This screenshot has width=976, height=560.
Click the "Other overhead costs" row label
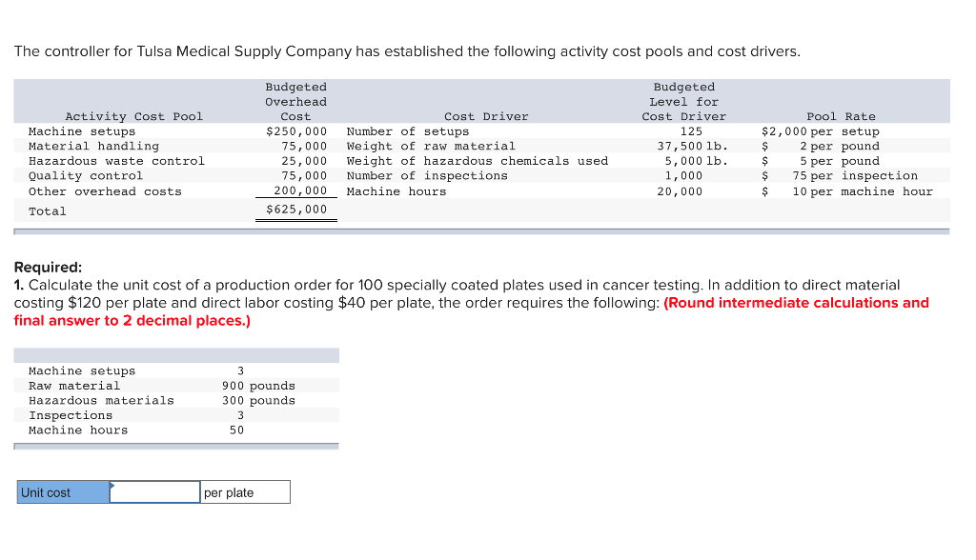tap(105, 191)
